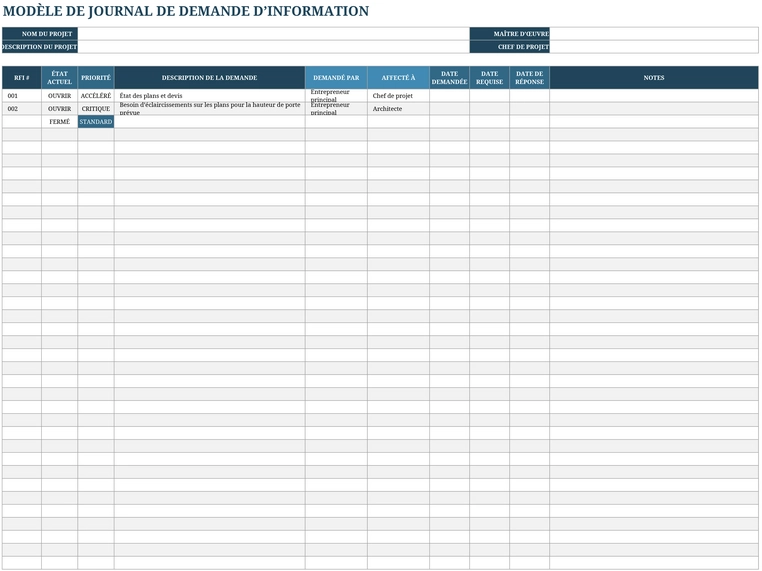762x571 pixels.
Task: Click the PRIORITÉ column header
Action: 96,78
